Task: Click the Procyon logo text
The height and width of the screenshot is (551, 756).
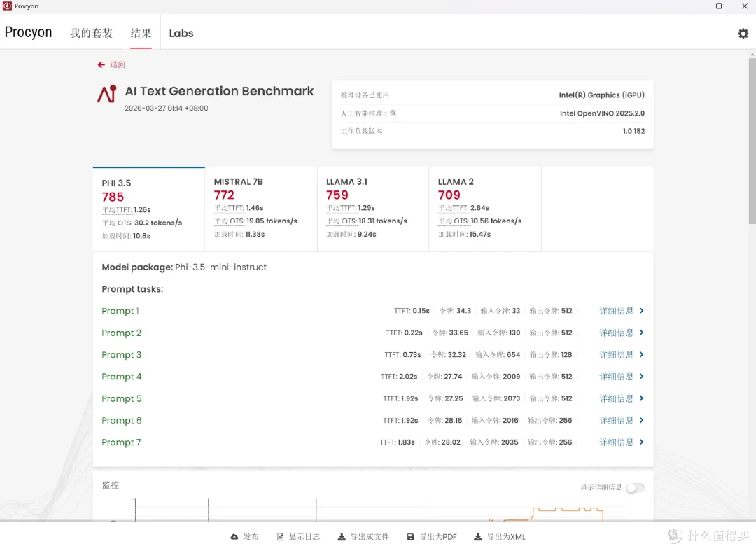Action: (29, 32)
